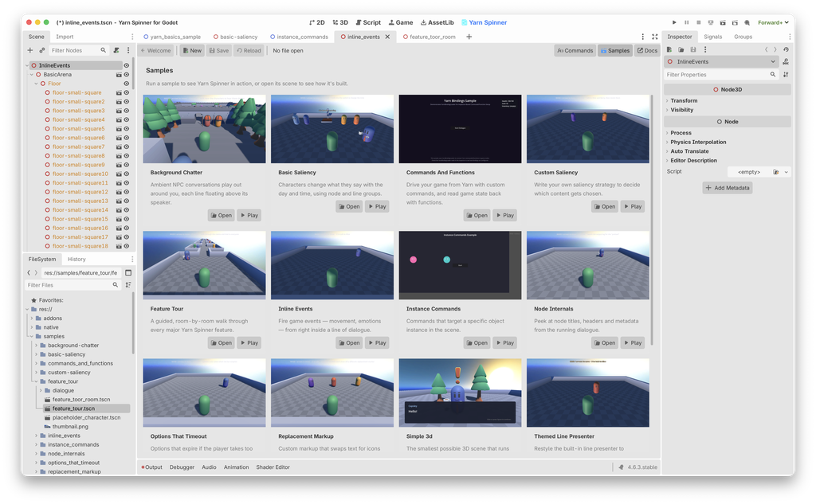Switch to the Script workspace
This screenshot has width=816, height=504.
tap(368, 22)
